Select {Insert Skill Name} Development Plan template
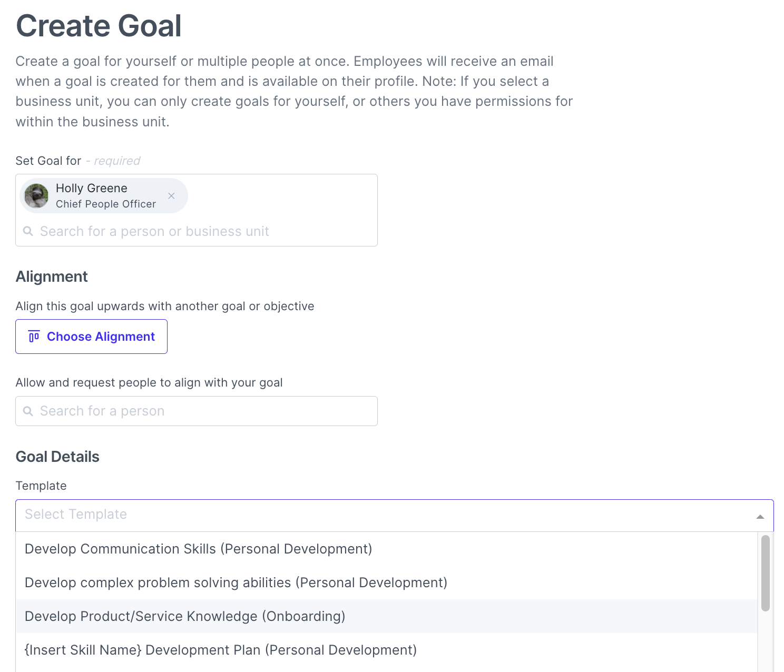The width and height of the screenshot is (784, 672). [x=221, y=650]
